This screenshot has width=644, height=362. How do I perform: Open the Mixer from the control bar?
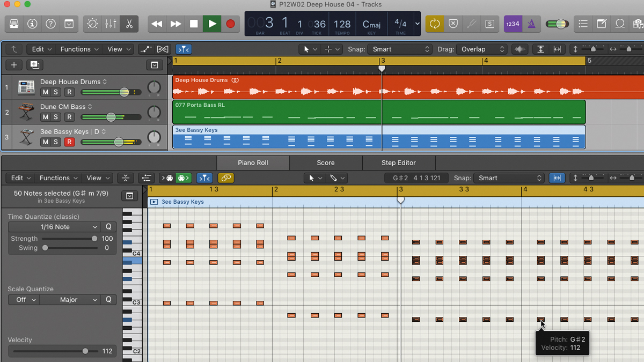(x=111, y=24)
